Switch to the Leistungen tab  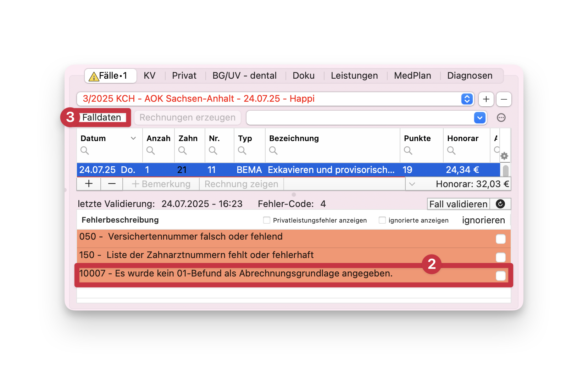[354, 76]
